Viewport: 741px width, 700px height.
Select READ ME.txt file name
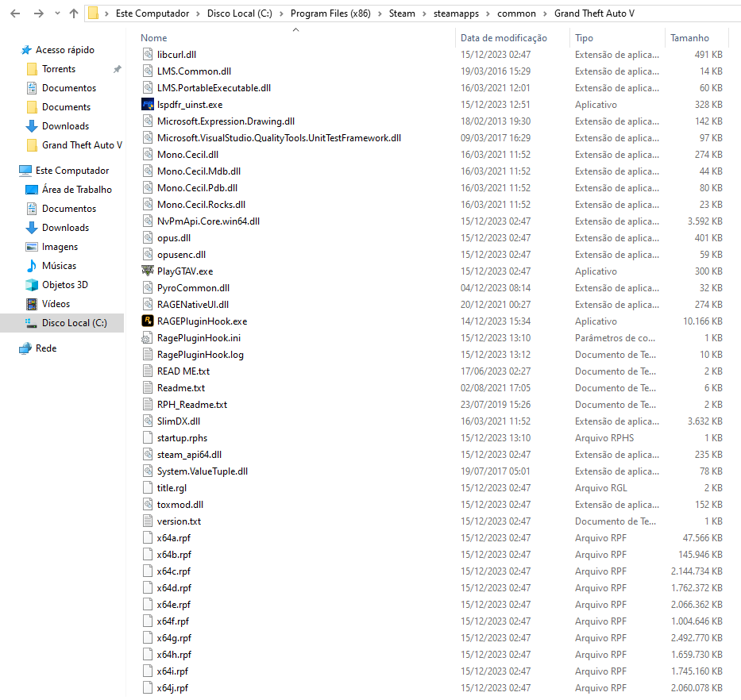click(x=183, y=371)
